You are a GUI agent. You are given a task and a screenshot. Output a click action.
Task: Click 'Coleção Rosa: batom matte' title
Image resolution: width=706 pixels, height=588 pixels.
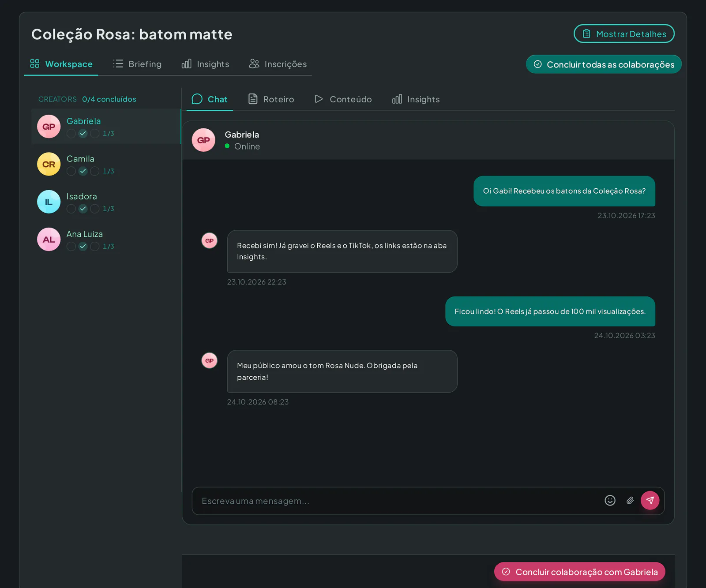tap(132, 34)
